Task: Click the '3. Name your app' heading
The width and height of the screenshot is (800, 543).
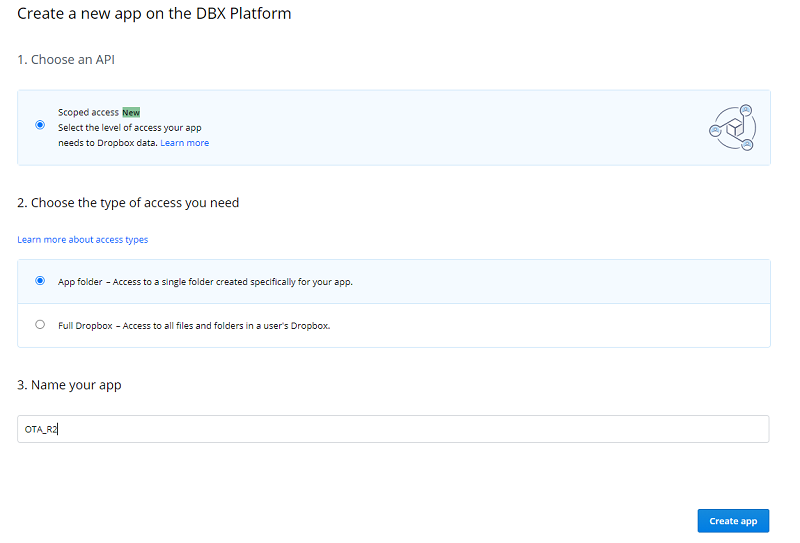Action: coord(69,385)
